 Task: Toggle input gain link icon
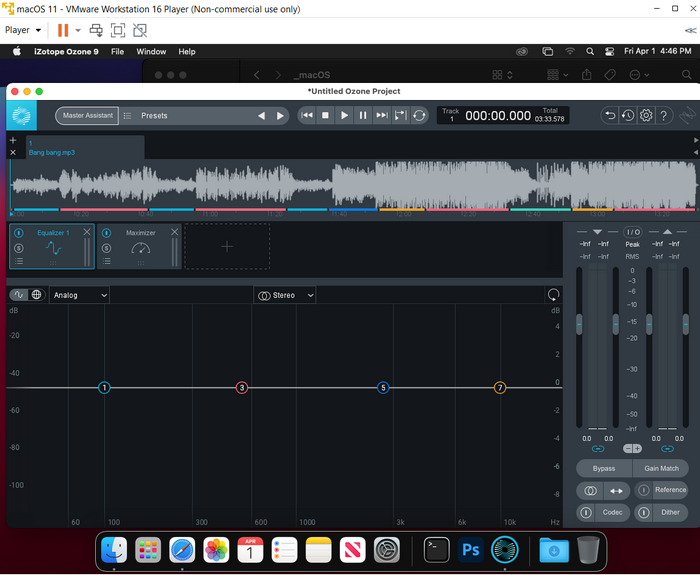coord(598,449)
